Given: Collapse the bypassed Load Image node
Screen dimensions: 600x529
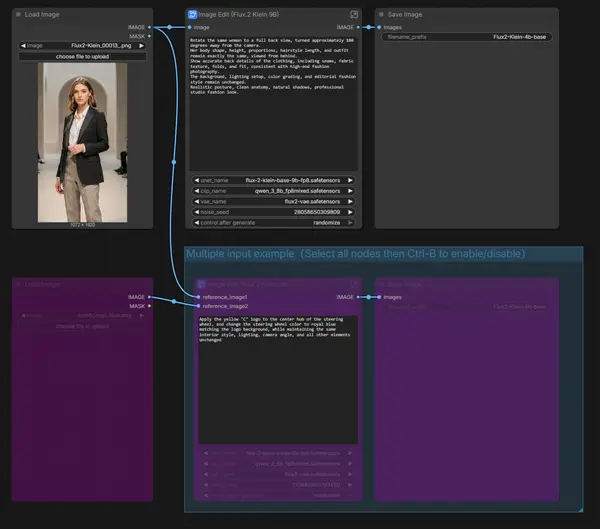Looking at the screenshot, I should [18, 284].
